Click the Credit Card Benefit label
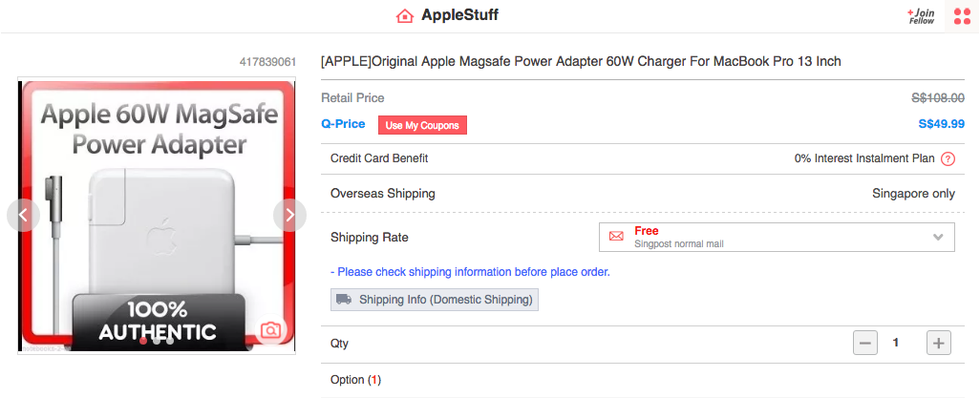This screenshot has height=398, width=980. (x=379, y=158)
